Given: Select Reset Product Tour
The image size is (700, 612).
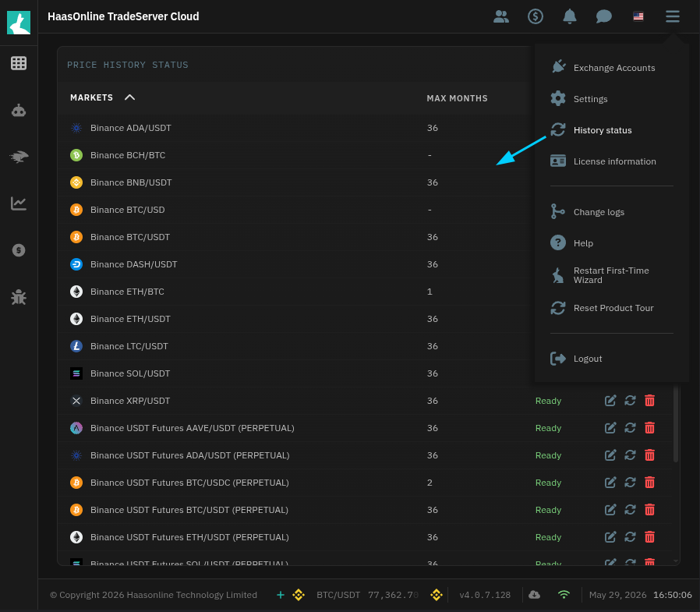Looking at the screenshot, I should (x=603, y=308).
